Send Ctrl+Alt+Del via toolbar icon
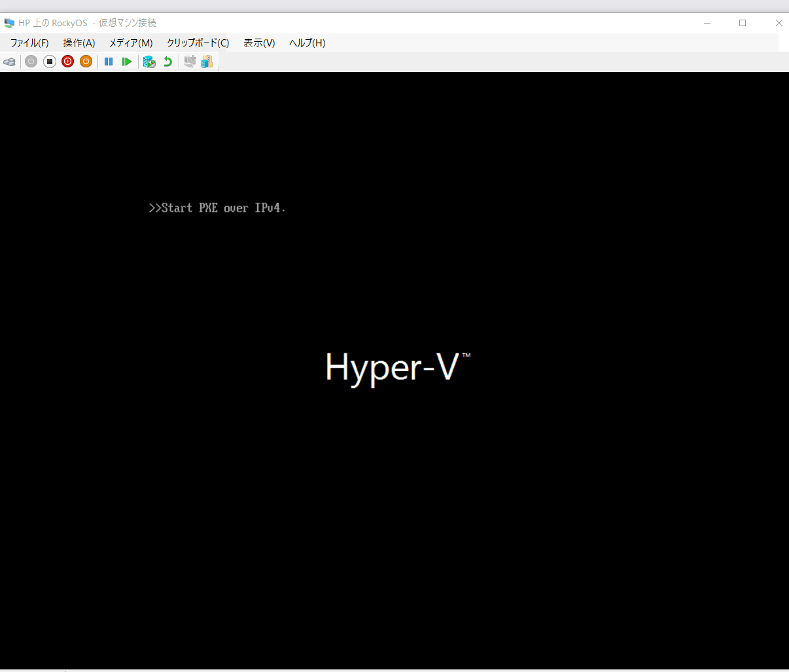This screenshot has width=789, height=672. [9, 62]
